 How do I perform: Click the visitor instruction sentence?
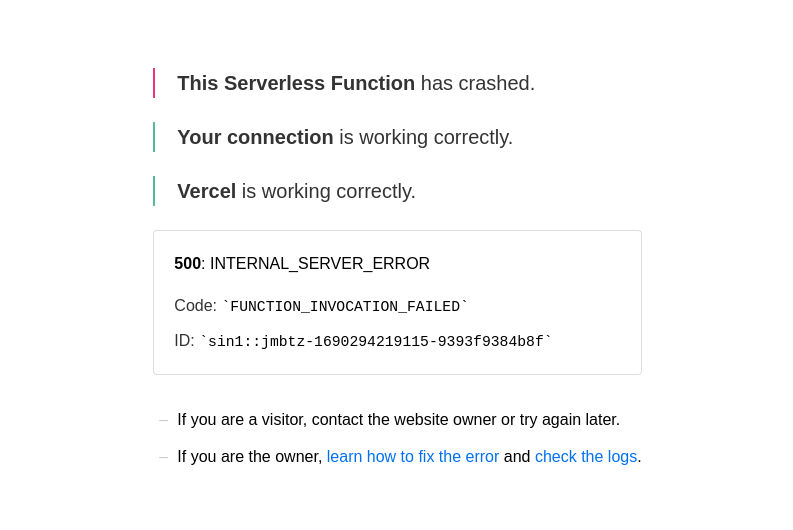(x=399, y=419)
